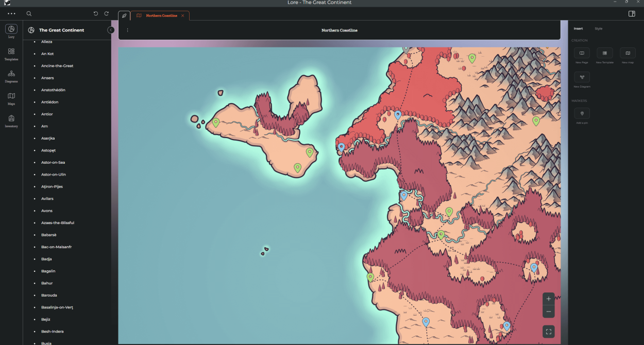Open the page options vertical dots menu
The height and width of the screenshot is (345, 644).
127,30
